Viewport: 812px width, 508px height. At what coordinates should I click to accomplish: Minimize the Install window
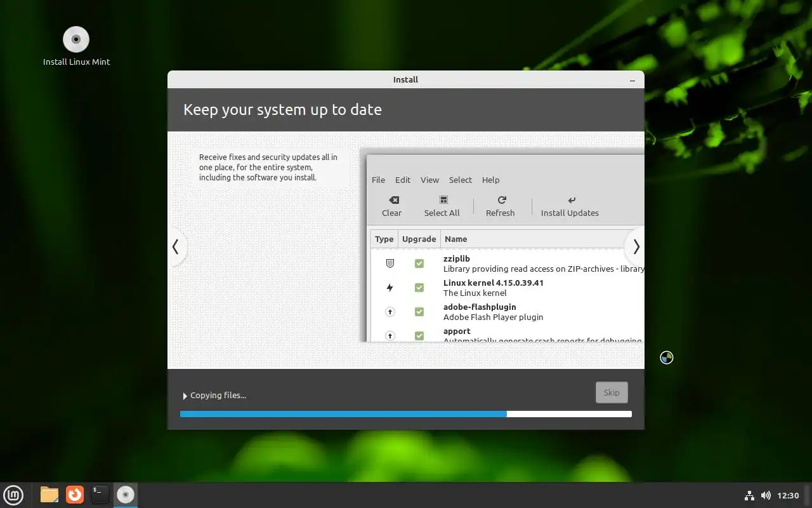pos(632,80)
